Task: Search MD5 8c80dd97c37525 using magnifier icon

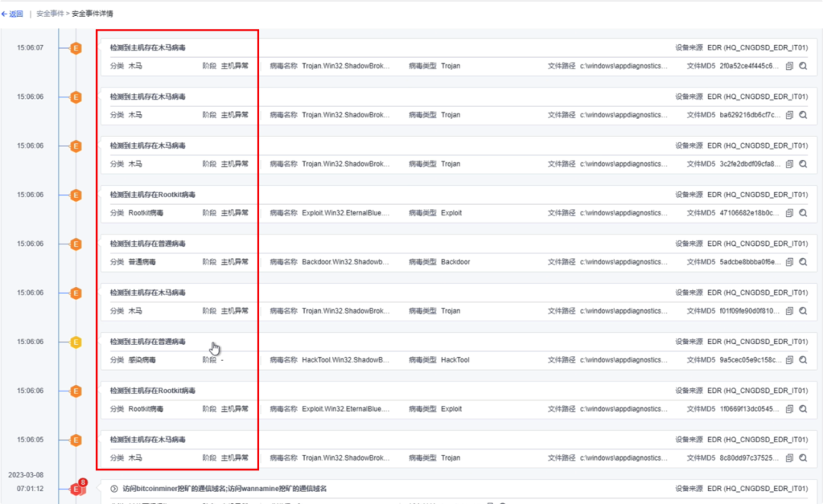Action: 802,458
